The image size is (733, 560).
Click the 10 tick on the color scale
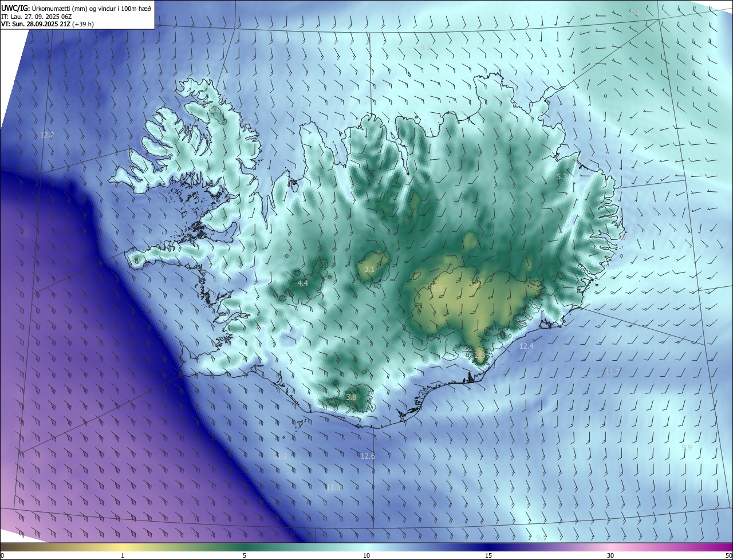366,555
